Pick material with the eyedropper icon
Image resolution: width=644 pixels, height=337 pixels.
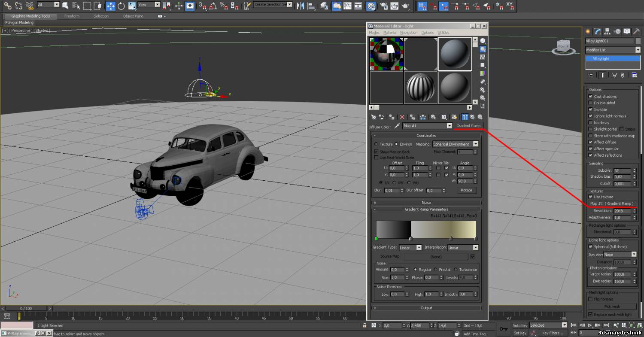coord(397,126)
